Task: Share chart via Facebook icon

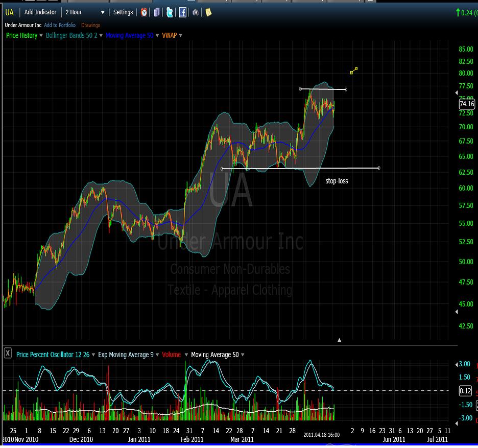Action: pyautogui.click(x=182, y=12)
